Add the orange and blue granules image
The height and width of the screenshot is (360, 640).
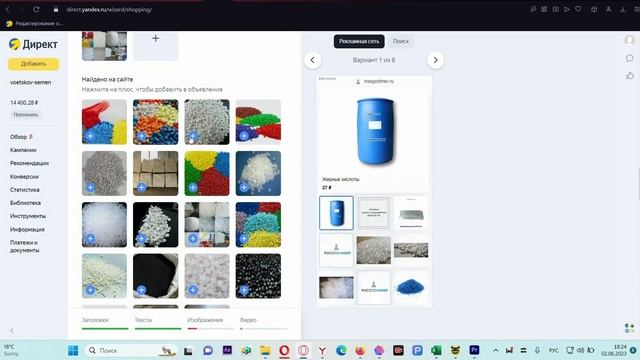(141, 136)
